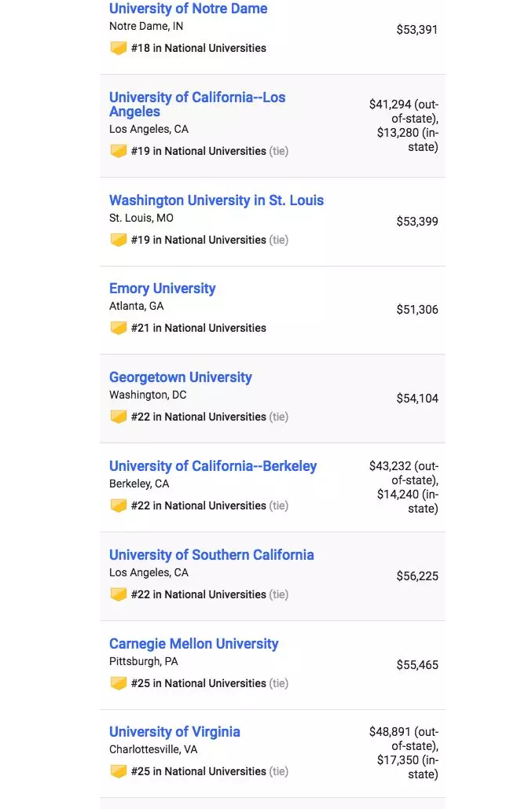Open Washington University in St. Louis link

(x=217, y=200)
